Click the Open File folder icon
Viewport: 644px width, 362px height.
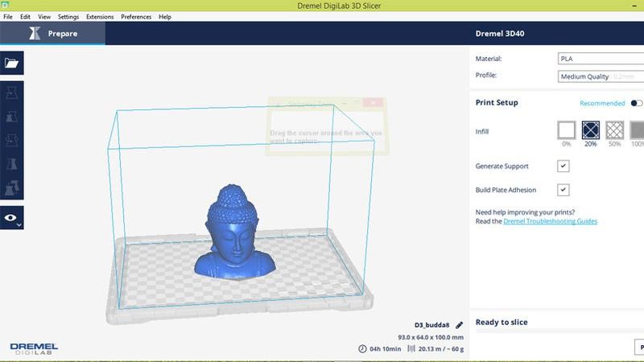[12, 64]
